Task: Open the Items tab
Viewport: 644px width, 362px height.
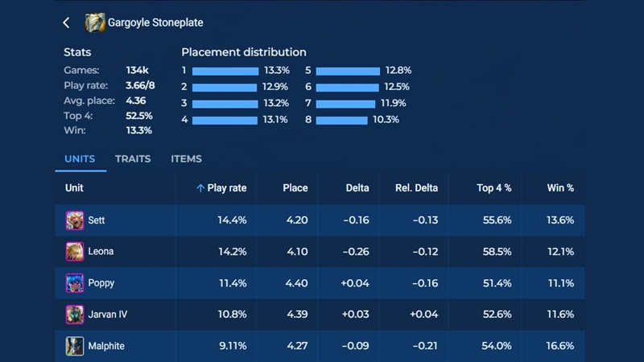Action: tap(186, 159)
